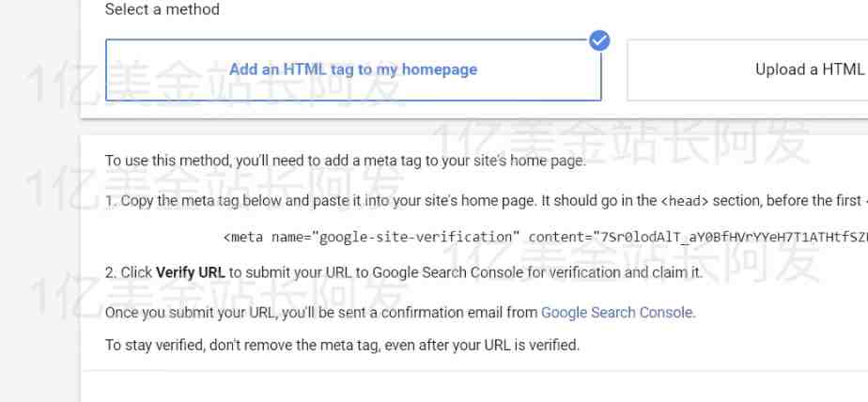Click the words 'site's home page' in step 1
The image size is (868, 402).
coord(478,201)
